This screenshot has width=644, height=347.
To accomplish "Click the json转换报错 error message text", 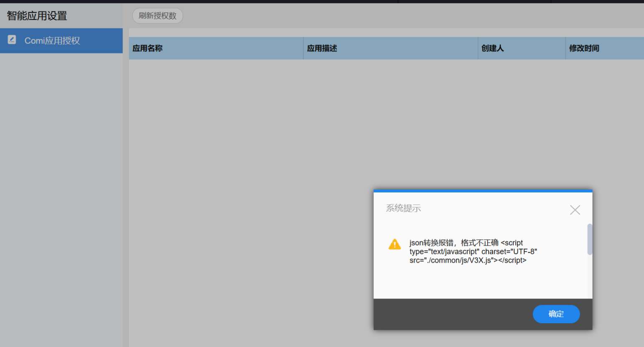I will (473, 251).
